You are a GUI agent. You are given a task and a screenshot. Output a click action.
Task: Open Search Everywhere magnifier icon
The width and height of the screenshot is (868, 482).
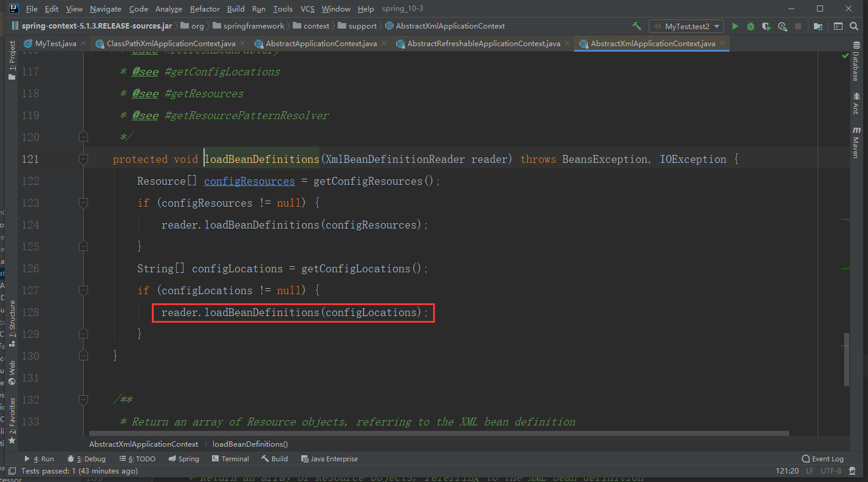pyautogui.click(x=854, y=26)
